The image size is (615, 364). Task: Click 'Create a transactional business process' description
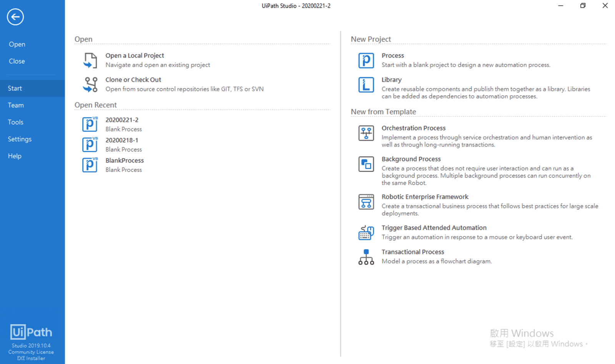[490, 210]
